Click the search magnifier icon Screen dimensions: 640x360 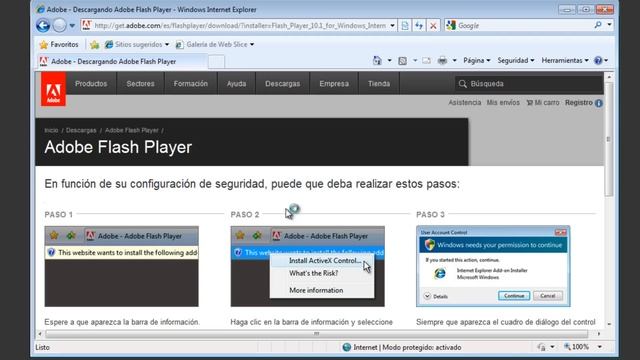click(x=598, y=25)
